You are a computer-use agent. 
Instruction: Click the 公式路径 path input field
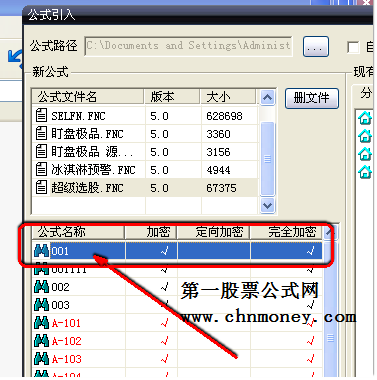point(188,46)
